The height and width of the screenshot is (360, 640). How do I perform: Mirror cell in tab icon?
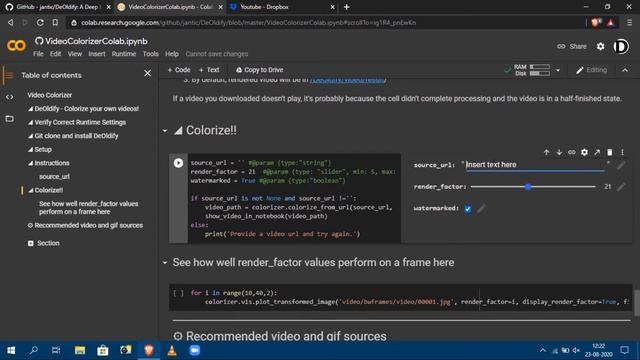point(597,152)
